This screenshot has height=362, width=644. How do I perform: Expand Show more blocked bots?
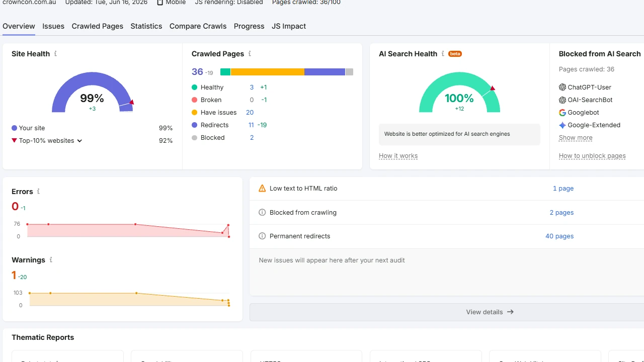point(576,137)
